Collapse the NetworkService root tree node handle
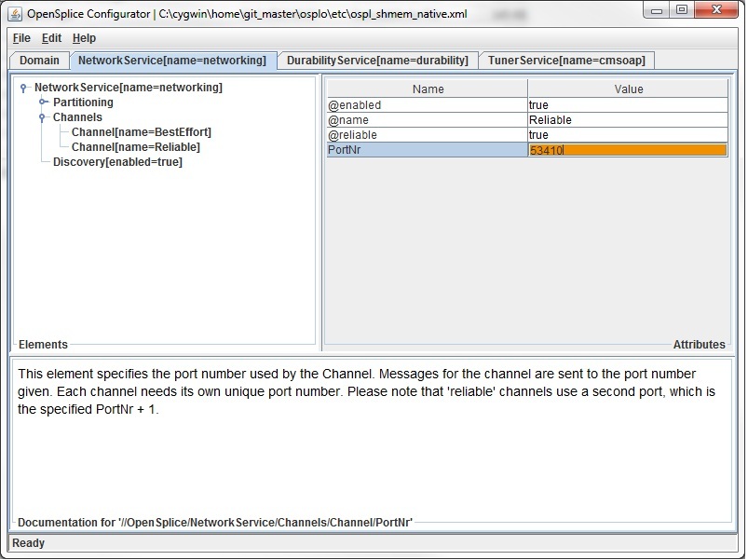The height and width of the screenshot is (560, 748). click(23, 88)
